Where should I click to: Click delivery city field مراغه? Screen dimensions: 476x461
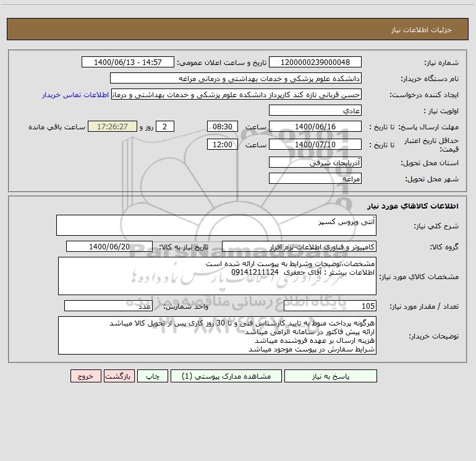pyautogui.click(x=315, y=178)
